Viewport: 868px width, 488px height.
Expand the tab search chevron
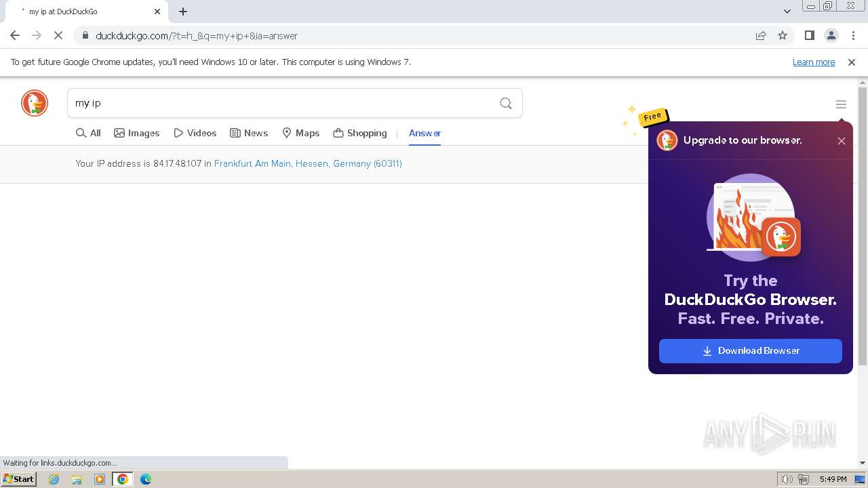tap(787, 12)
